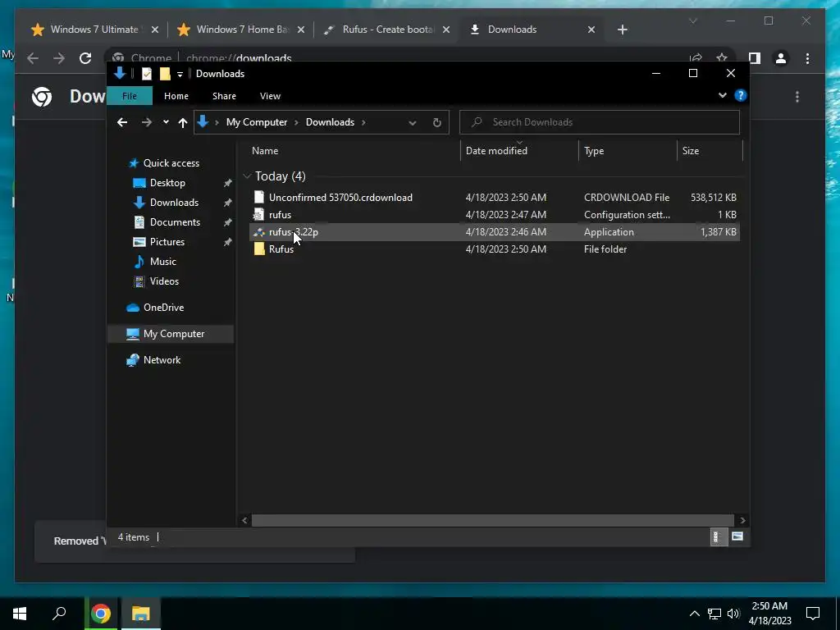Open notification center in taskbar

pos(813,614)
